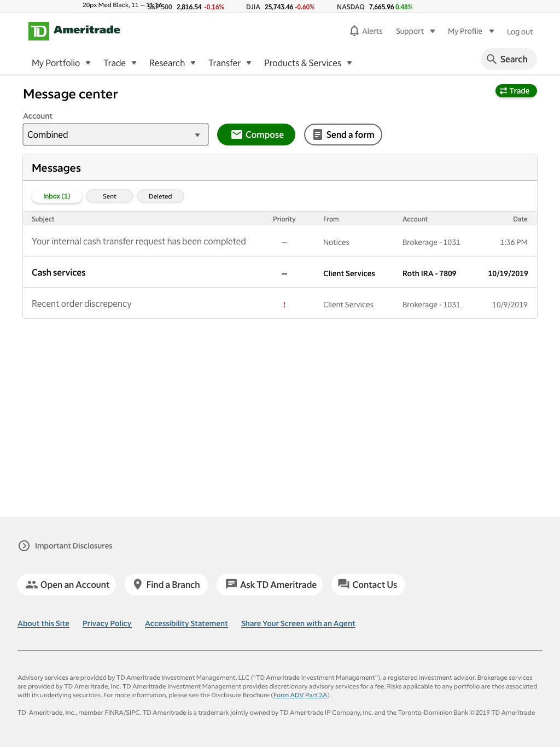Open the unread Cash services message

[x=280, y=272]
